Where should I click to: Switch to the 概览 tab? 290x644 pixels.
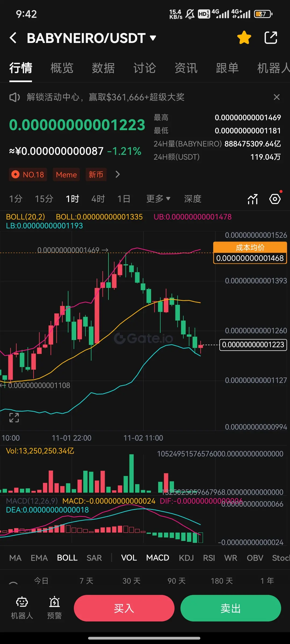tap(62, 68)
